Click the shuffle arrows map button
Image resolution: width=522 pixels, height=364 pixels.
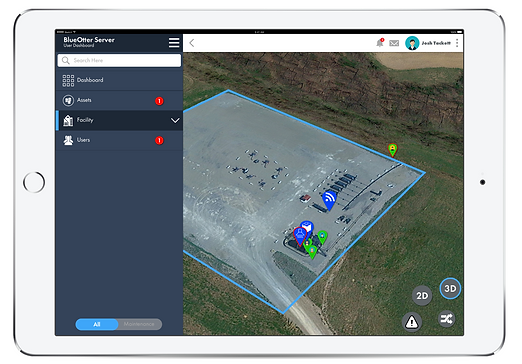[x=446, y=319]
